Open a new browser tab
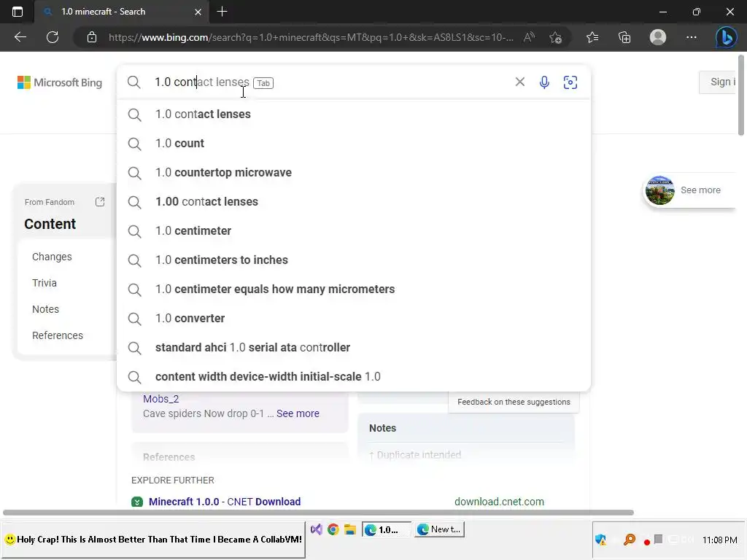Screen dimensions: 747x560 pos(222,12)
